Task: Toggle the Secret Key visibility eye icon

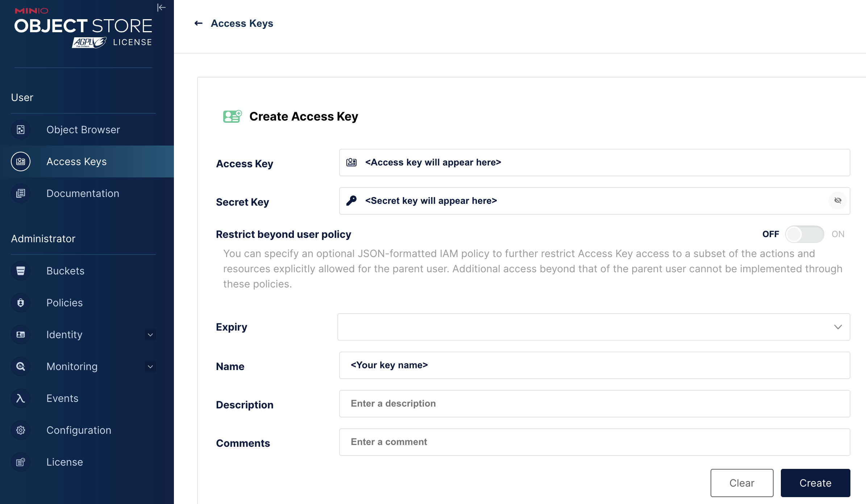Action: [837, 200]
